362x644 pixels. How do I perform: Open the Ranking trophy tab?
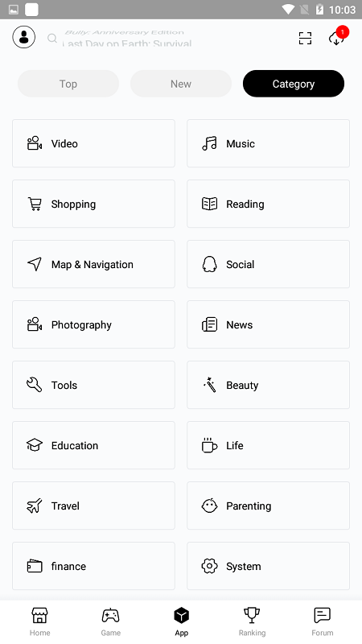[252, 621]
